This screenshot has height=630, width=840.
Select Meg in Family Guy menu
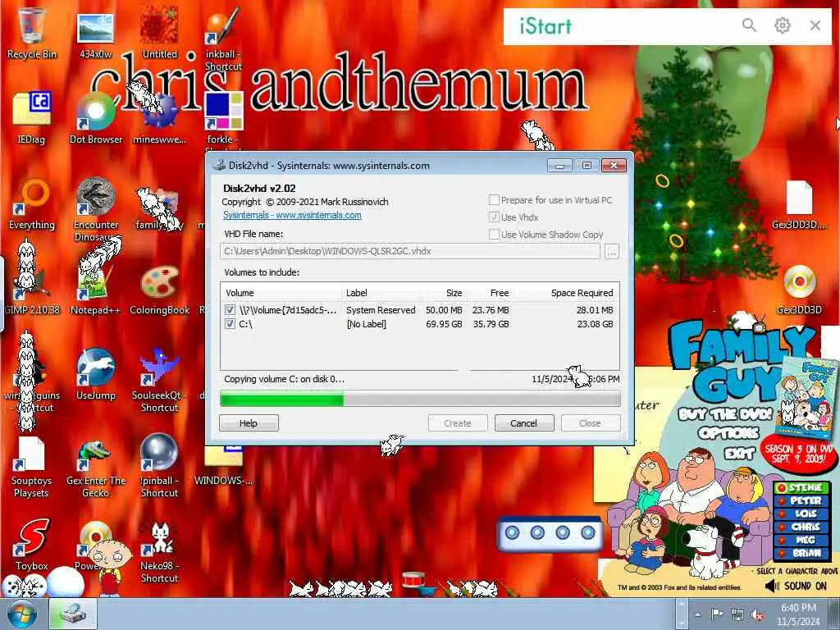pyautogui.click(x=802, y=540)
